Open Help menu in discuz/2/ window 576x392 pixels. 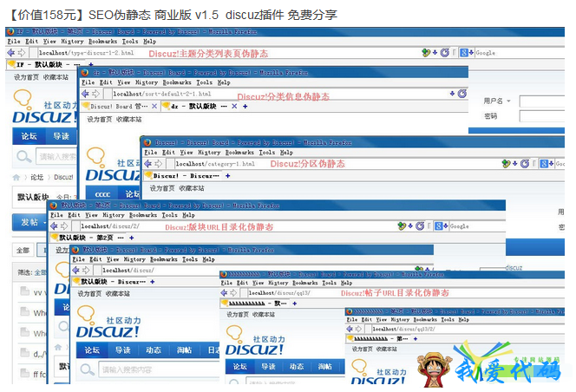(x=188, y=215)
